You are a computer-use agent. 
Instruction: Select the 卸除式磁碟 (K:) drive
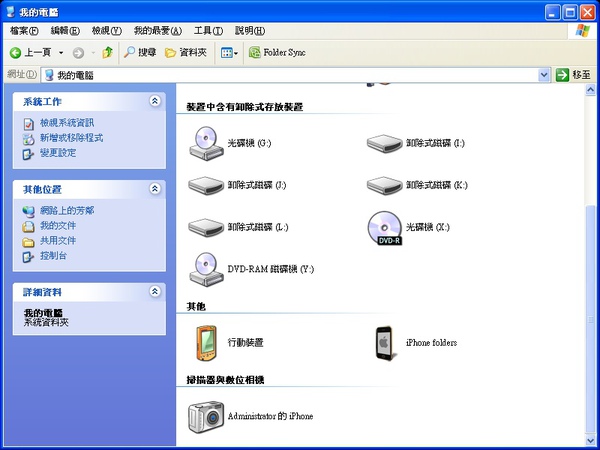[x=386, y=185]
